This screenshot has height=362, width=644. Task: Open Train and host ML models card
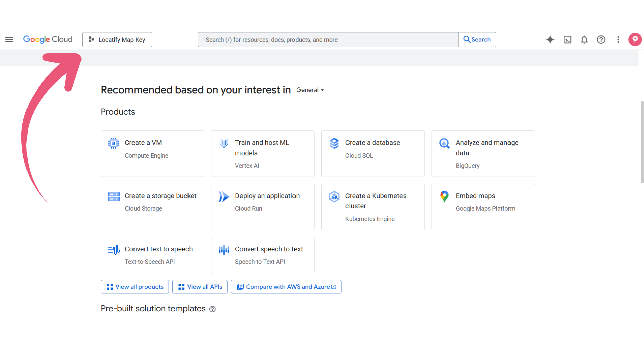click(x=263, y=154)
